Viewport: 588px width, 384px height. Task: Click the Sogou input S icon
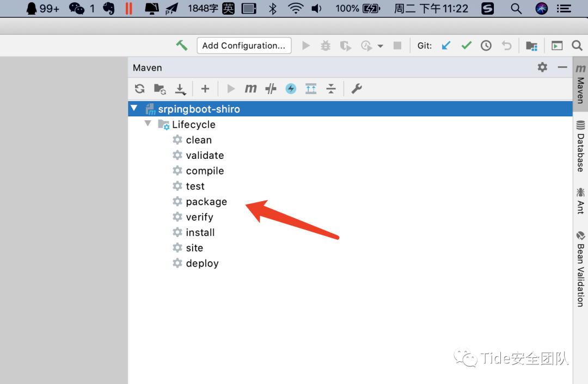487,8
